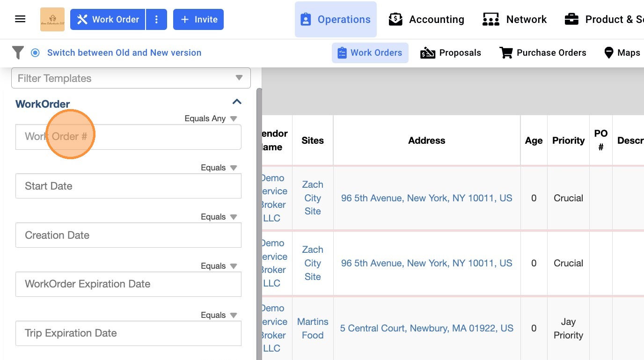Open the Work Order more-options dots
This screenshot has width=644, height=360.
[156, 20]
